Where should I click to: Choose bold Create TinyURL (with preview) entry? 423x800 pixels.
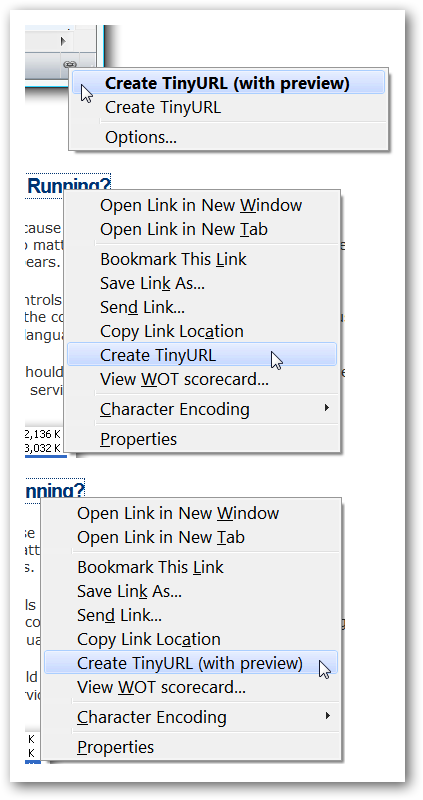[x=228, y=83]
